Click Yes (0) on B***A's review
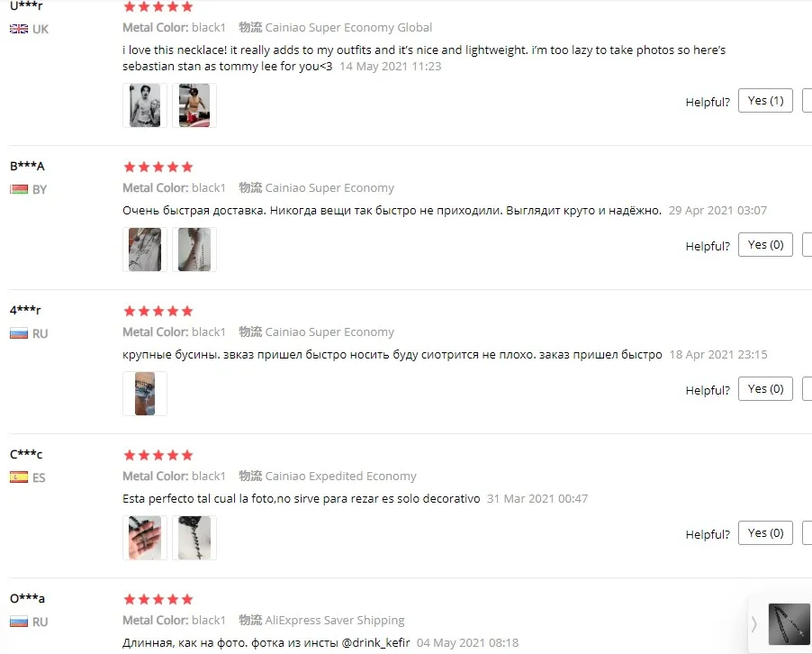Viewport: 812px width, 654px height. (765, 245)
